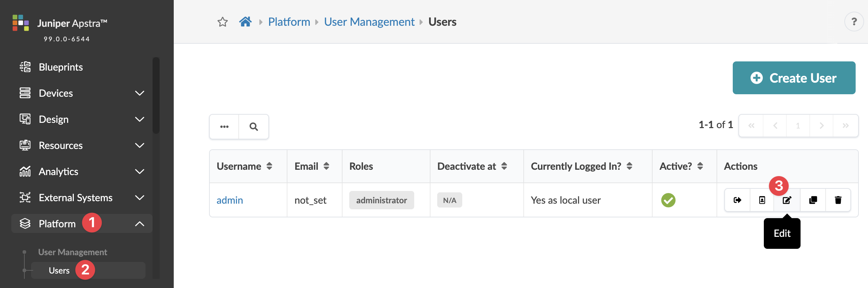The image size is (868, 288).
Task: Sort by the Active? column
Action: tap(700, 166)
